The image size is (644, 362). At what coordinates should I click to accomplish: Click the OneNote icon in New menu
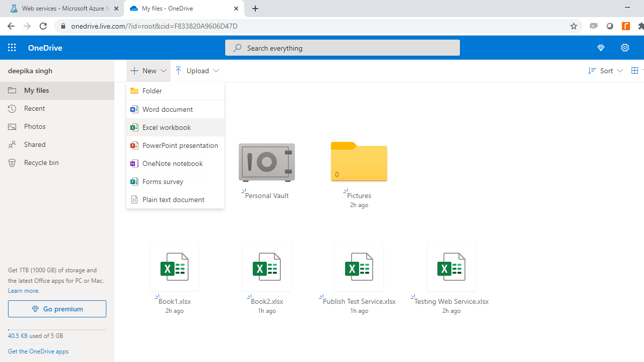(134, 163)
